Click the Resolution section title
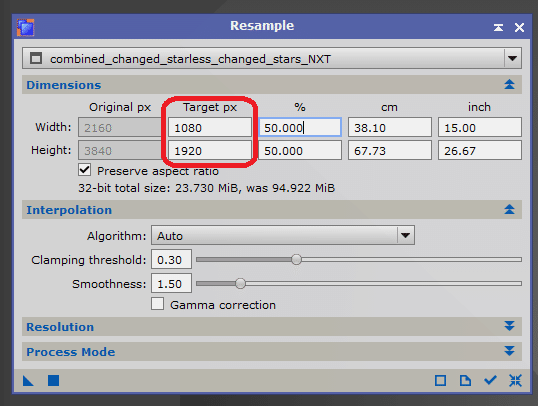This screenshot has width=538, height=406. pyautogui.click(x=60, y=327)
